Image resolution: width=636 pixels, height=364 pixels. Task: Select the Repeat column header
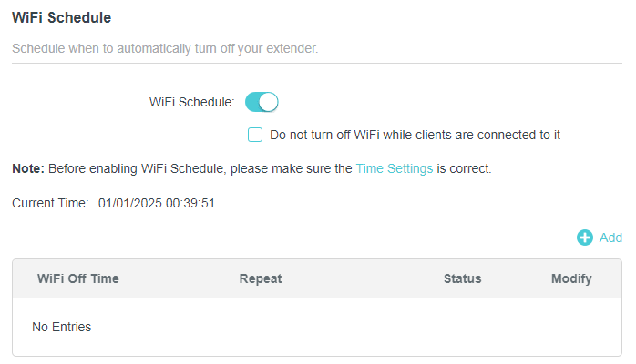point(261,278)
